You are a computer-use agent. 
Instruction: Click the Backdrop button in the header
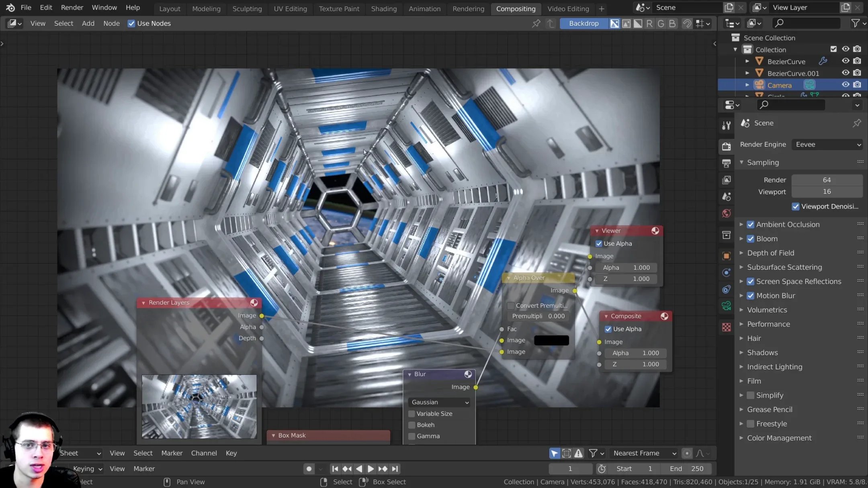pyautogui.click(x=583, y=23)
